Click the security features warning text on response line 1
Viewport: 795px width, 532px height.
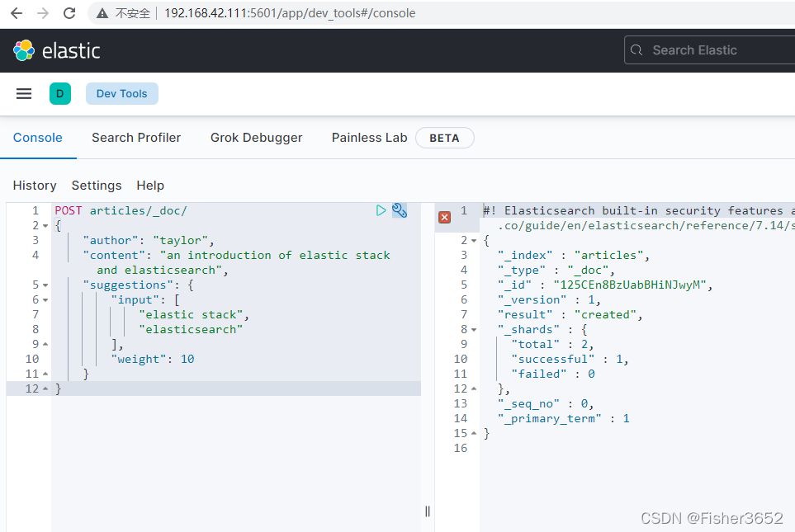coord(639,211)
